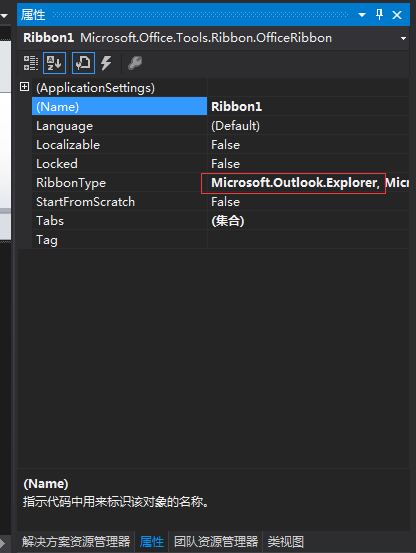Screen dimensions: 416x553
Task: Switch to 属性 tab
Action: (x=152, y=541)
